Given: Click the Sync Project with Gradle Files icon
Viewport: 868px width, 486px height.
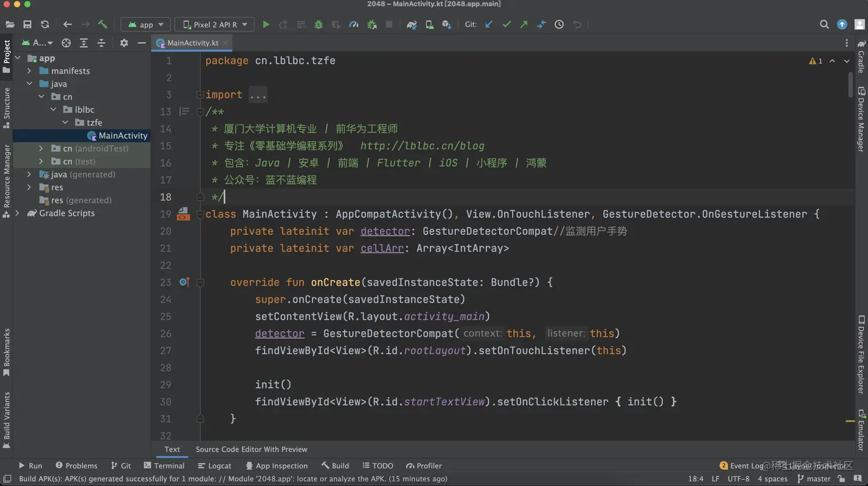Looking at the screenshot, I should click(x=412, y=25).
